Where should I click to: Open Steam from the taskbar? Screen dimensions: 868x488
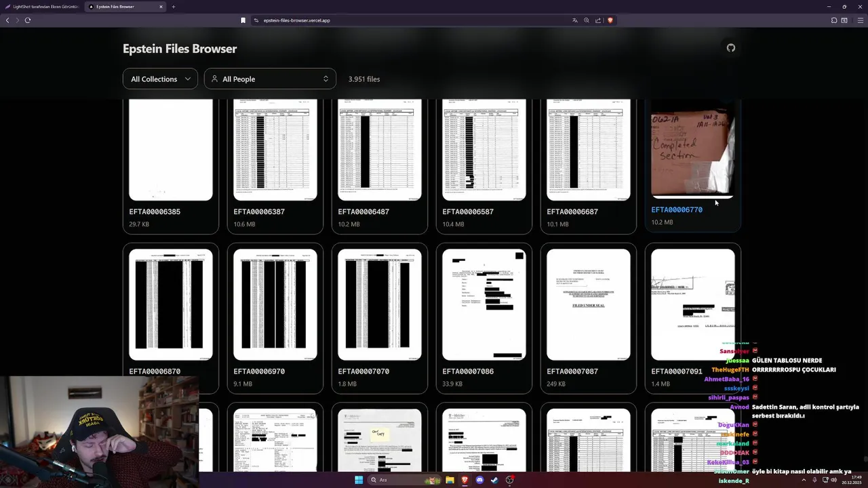[494, 480]
